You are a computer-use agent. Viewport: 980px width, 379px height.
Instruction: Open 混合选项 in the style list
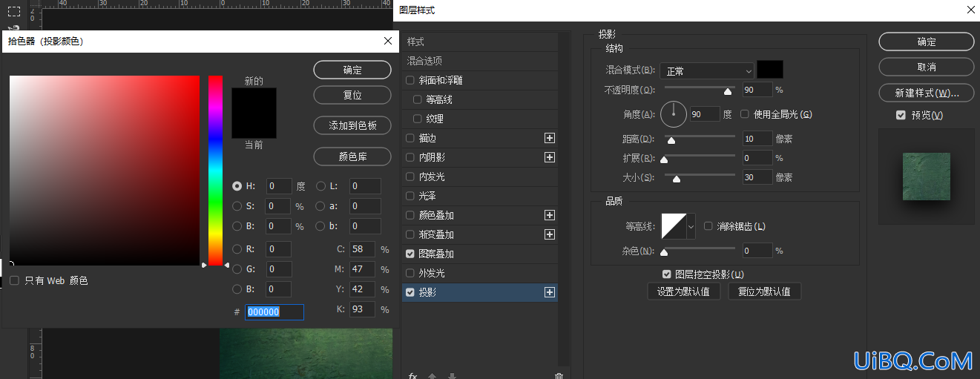[x=479, y=61]
